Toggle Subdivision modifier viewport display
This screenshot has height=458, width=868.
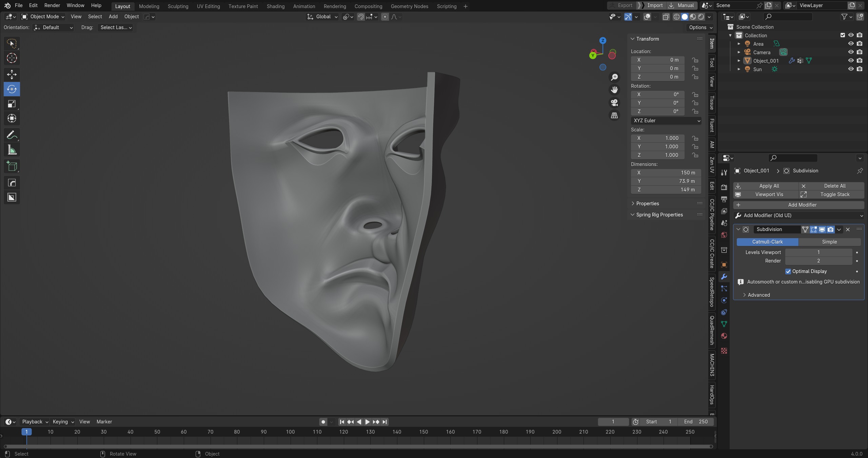tap(822, 229)
